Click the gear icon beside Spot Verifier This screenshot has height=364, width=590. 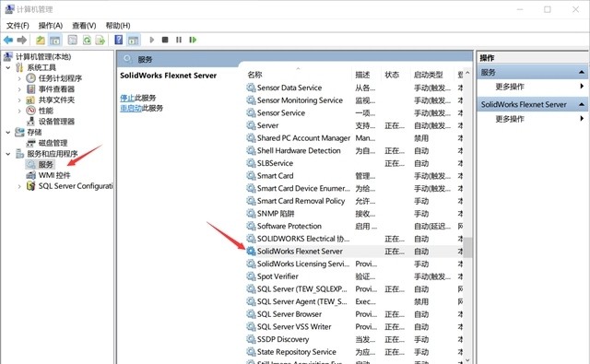point(251,276)
